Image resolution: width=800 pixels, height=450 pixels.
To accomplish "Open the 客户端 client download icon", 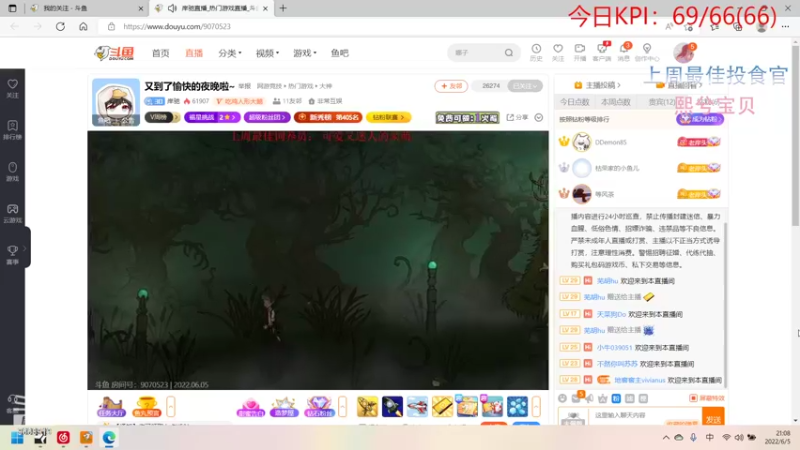I will coord(602,52).
